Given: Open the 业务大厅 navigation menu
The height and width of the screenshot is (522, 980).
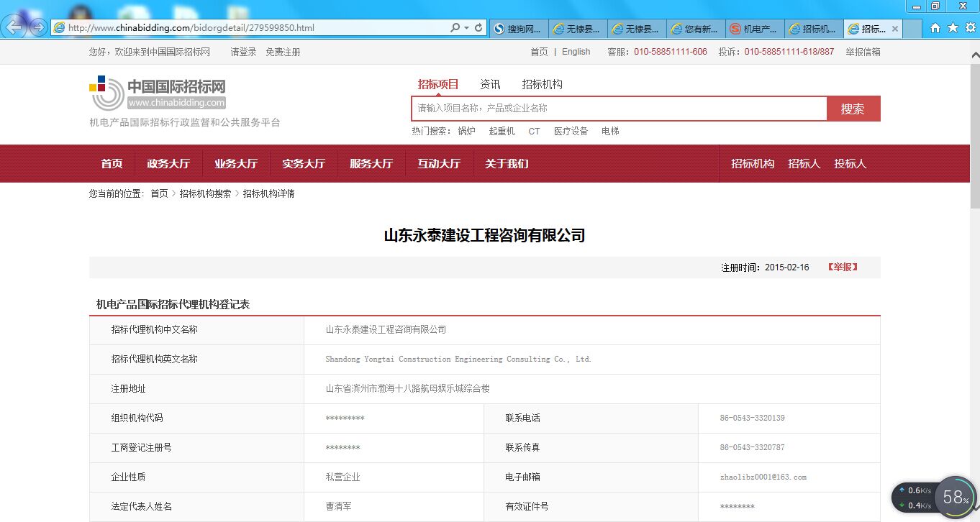Looking at the screenshot, I should click(236, 163).
